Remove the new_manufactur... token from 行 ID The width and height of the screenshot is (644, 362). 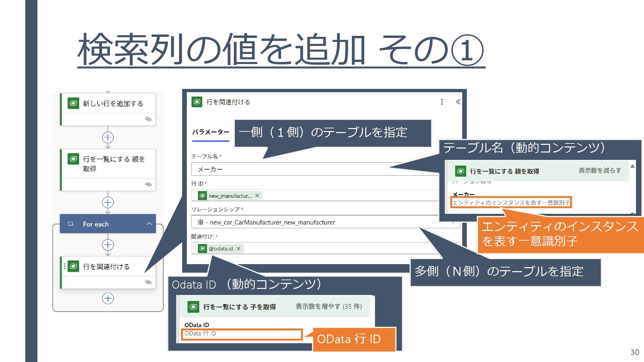[x=257, y=196]
